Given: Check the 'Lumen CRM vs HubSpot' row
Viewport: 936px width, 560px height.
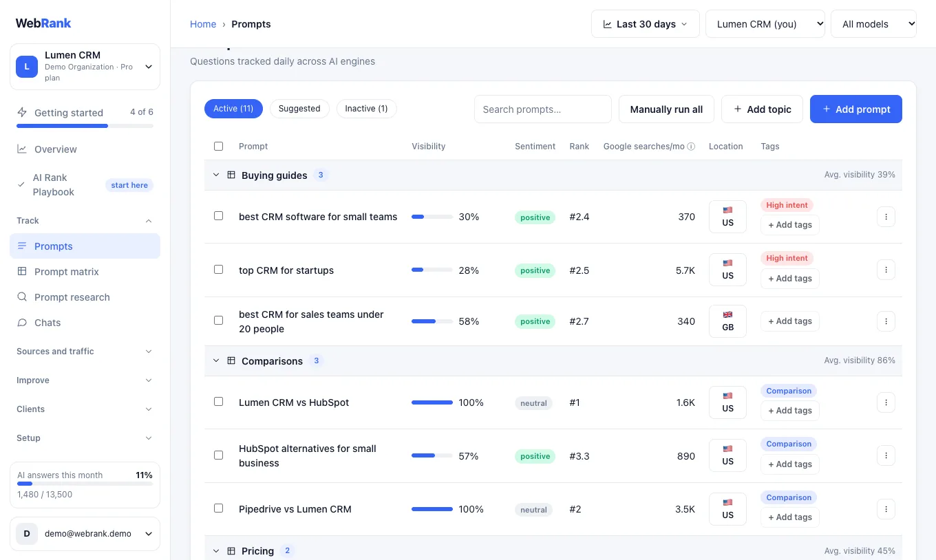Looking at the screenshot, I should coord(218,402).
